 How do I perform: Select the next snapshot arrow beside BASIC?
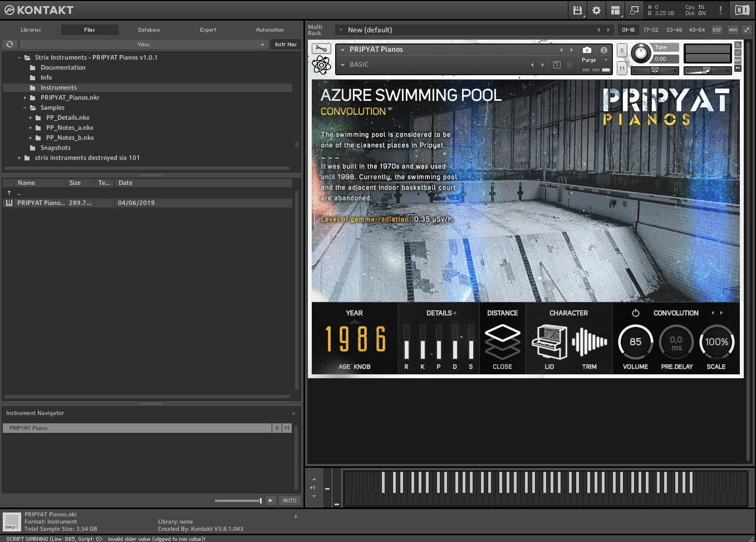coord(543,65)
